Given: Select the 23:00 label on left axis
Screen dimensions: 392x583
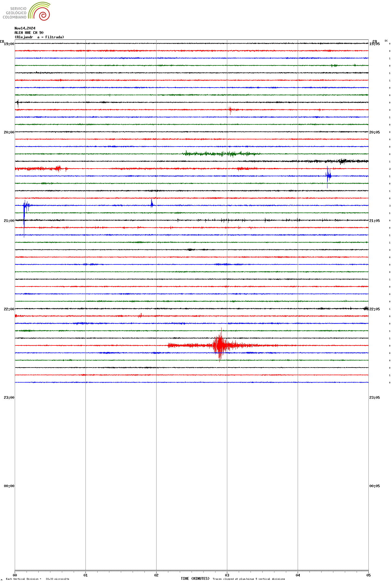Looking at the screenshot, I should [9, 398].
